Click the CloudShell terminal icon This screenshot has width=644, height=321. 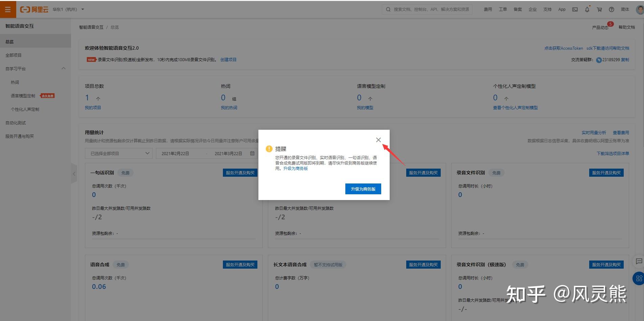(574, 9)
